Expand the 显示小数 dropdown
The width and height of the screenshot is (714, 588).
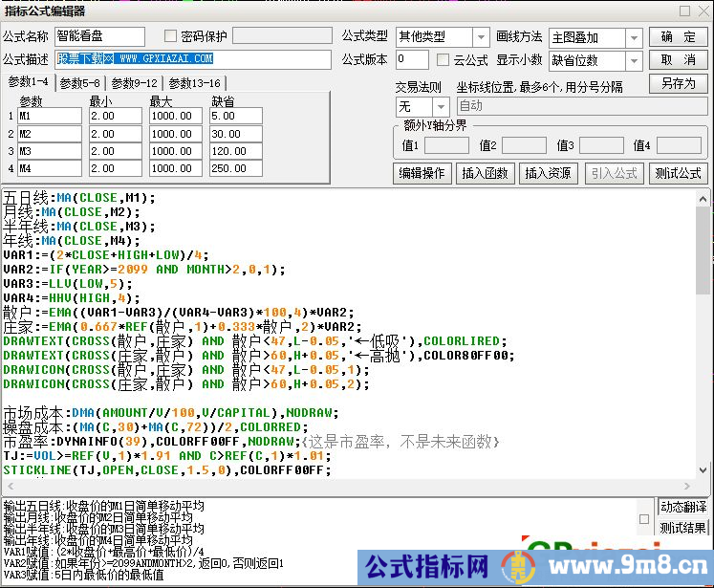click(634, 60)
